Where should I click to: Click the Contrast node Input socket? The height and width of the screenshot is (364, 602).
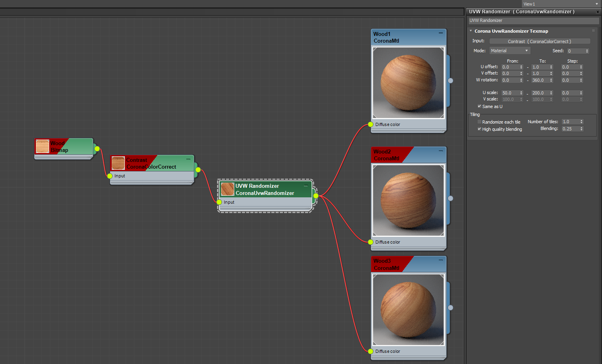point(110,176)
